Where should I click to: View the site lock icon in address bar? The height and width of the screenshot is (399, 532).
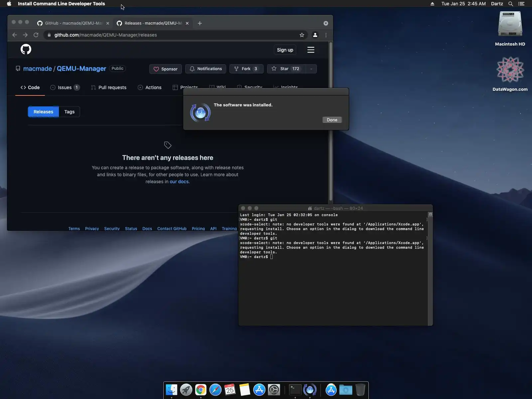pos(49,35)
